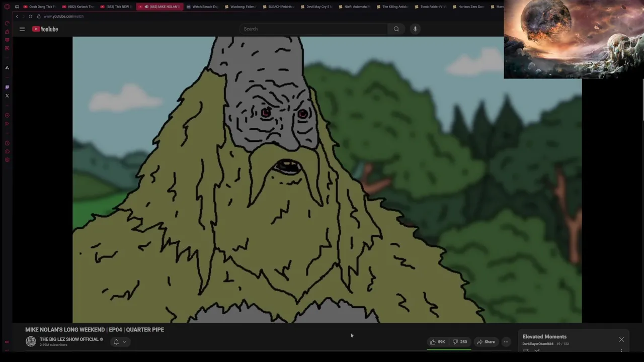Go back with the browser back arrow

coord(17,16)
